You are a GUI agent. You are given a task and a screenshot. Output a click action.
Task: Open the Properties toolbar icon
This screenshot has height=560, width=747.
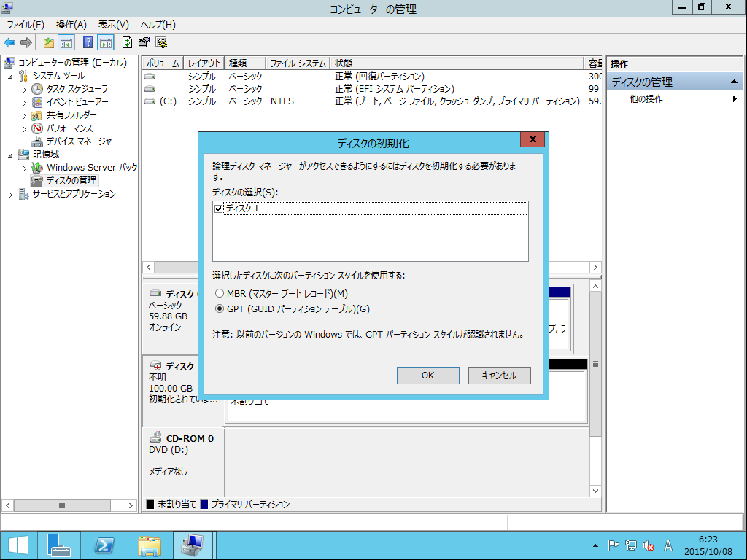click(x=144, y=43)
